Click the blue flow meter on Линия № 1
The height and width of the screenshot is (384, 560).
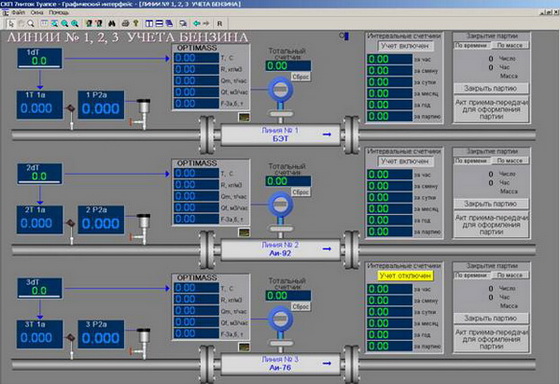(281, 90)
